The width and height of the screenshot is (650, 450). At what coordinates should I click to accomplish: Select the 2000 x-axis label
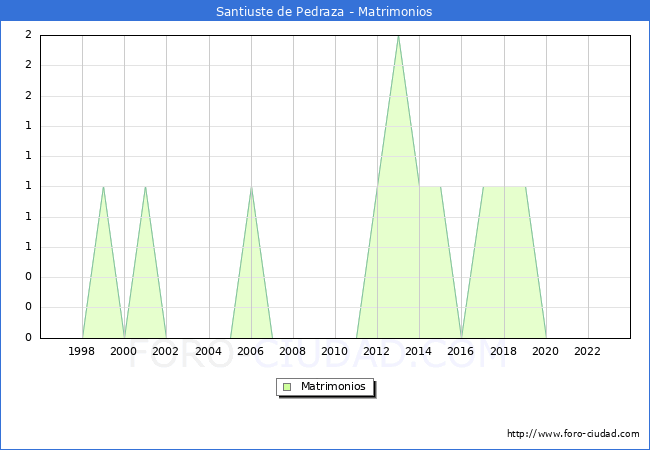(x=124, y=351)
